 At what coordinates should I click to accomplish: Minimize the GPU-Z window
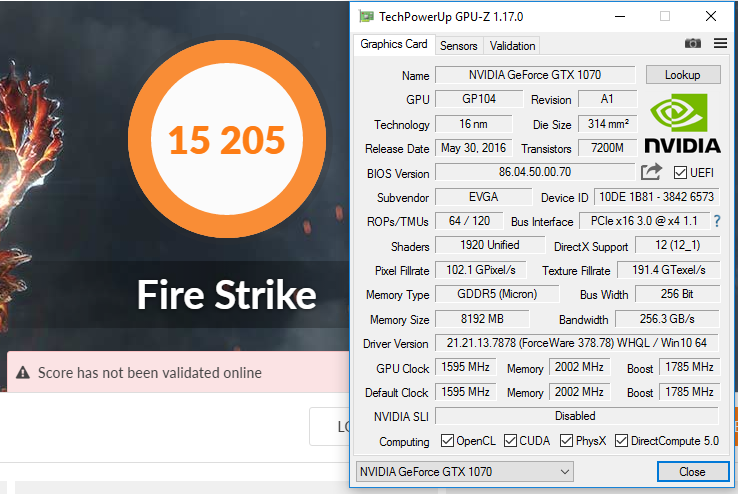(620, 16)
